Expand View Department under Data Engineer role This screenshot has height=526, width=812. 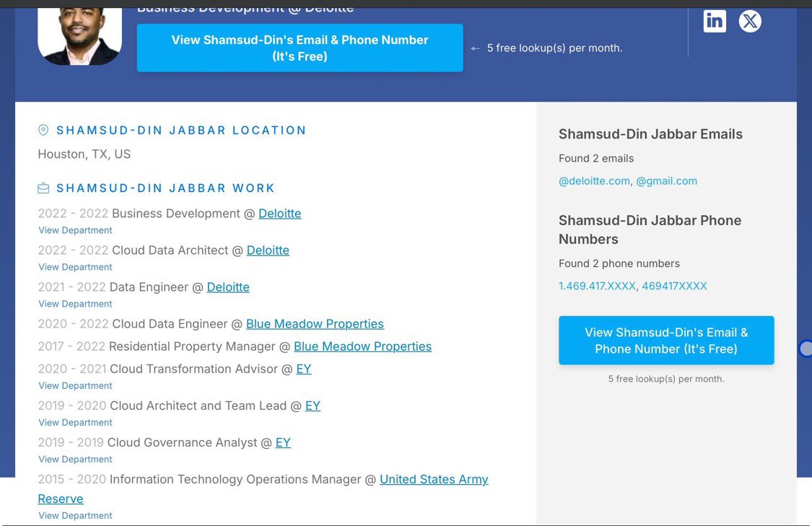[75, 304]
